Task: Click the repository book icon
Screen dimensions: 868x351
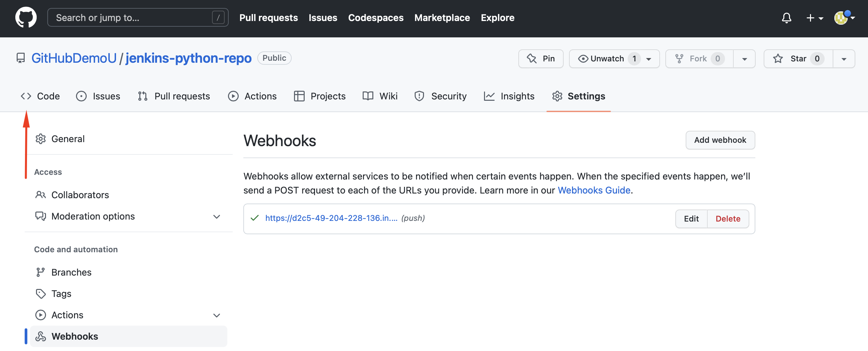Action: (21, 58)
